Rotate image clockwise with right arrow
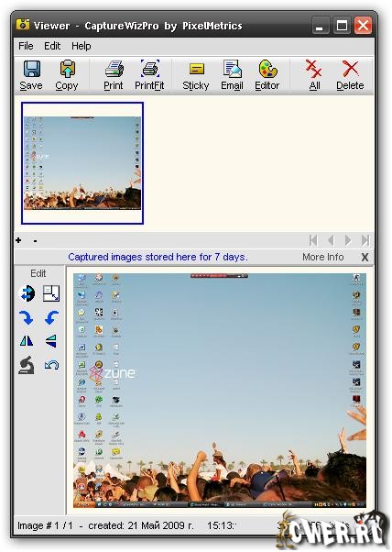 click(x=27, y=317)
